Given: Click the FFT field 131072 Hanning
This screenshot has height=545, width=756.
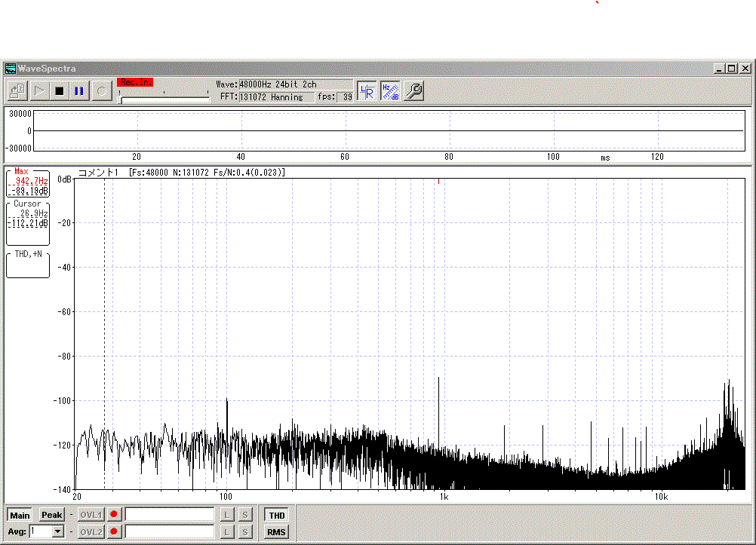Looking at the screenshot, I should (x=276, y=96).
